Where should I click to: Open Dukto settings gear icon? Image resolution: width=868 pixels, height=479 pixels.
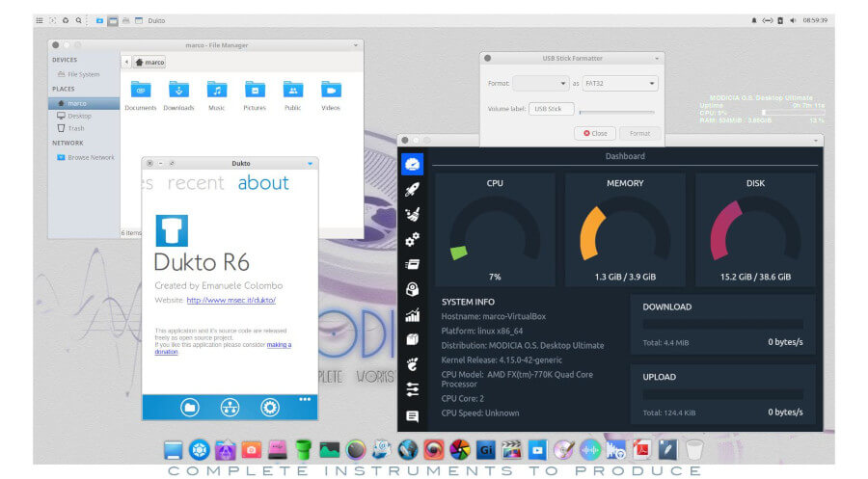(270, 408)
